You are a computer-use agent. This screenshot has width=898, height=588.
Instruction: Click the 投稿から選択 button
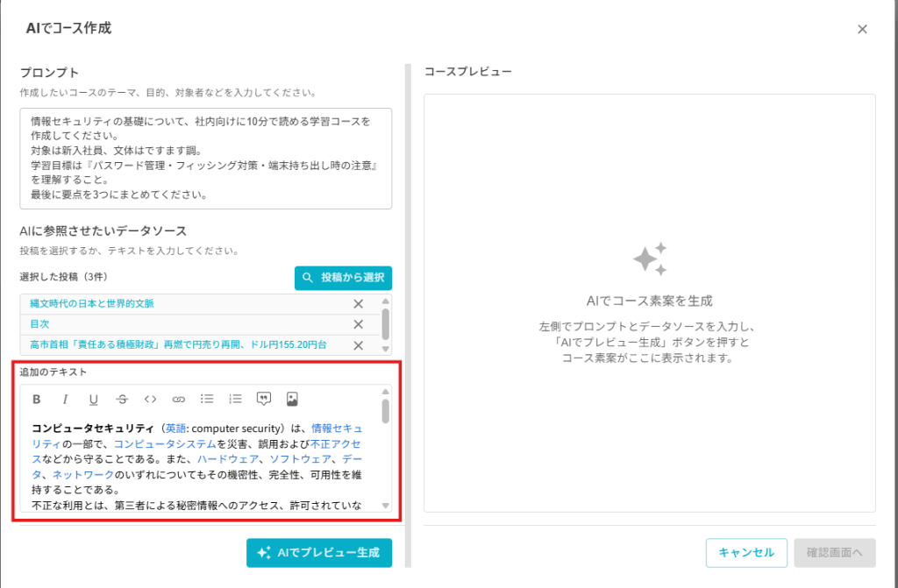click(343, 278)
